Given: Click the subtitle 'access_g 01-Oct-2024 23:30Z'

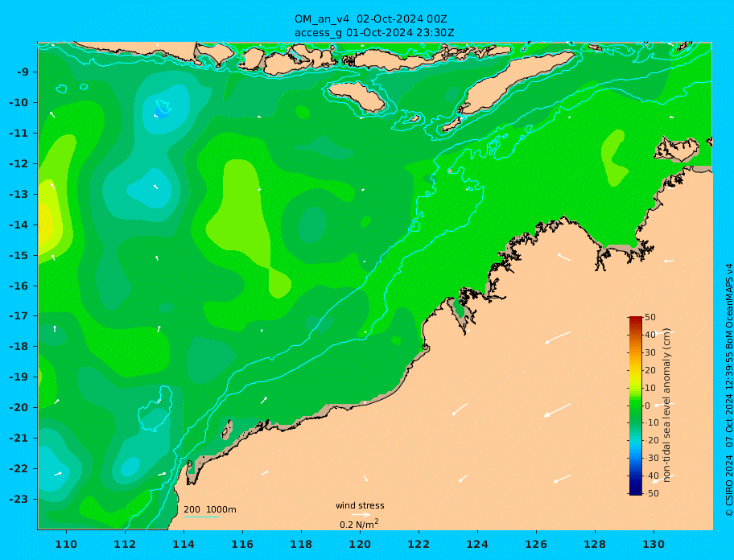Looking at the screenshot, I should click(374, 33).
